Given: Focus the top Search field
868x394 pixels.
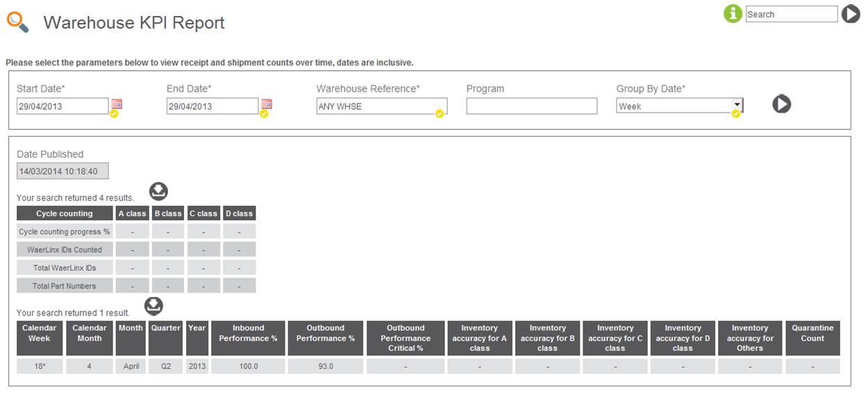Looking at the screenshot, I should (792, 14).
